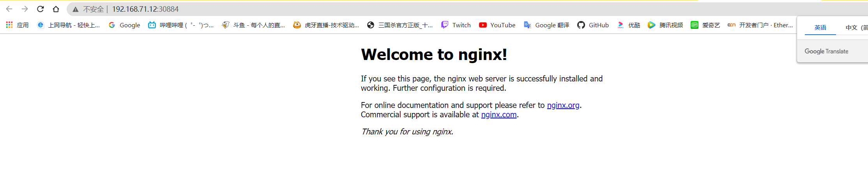Select the 英语 tab in translate popup

click(820, 27)
